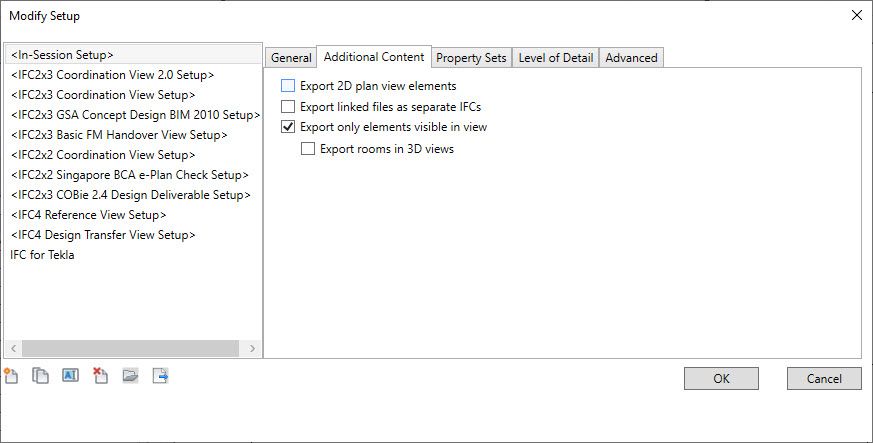Close the Modify Setup dialog with the X
Image resolution: width=873 pixels, height=443 pixels.
pyautogui.click(x=857, y=15)
